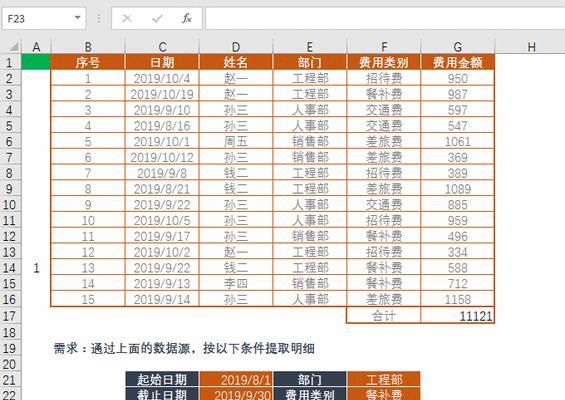Click the 起始日期 label cell
Viewport: 565px width, 400px height.
click(162, 380)
